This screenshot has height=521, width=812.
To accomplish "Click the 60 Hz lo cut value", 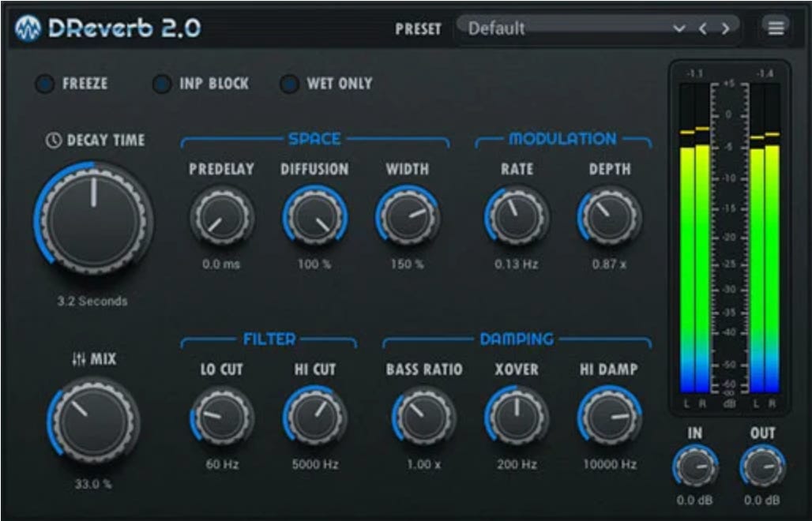I will [222, 464].
